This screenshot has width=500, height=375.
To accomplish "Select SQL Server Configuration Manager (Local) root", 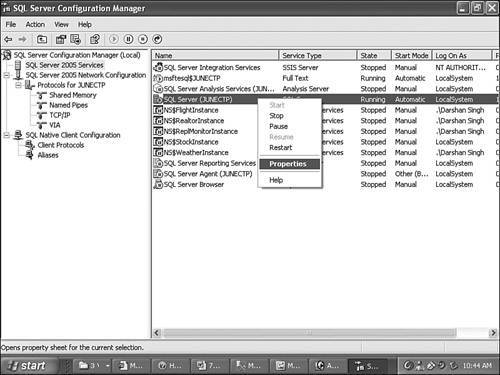I will (x=77, y=55).
